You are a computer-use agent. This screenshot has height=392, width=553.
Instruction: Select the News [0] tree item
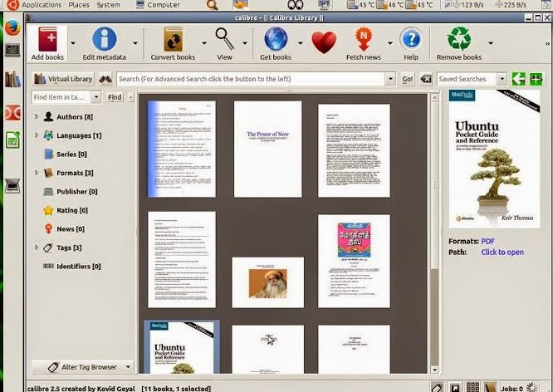64,229
